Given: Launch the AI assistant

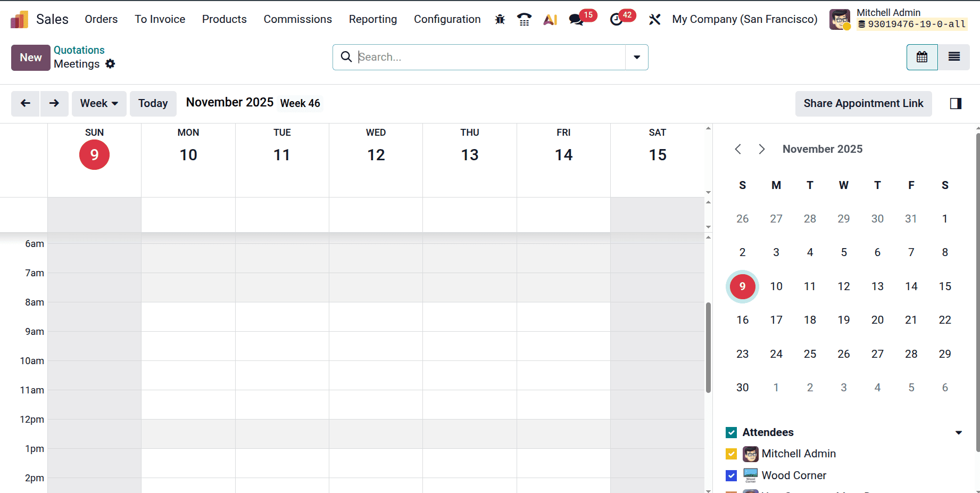Looking at the screenshot, I should (x=550, y=19).
